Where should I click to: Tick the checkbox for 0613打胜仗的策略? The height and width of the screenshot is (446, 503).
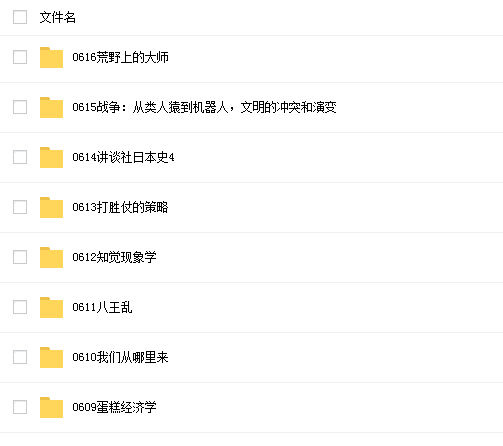(x=20, y=207)
